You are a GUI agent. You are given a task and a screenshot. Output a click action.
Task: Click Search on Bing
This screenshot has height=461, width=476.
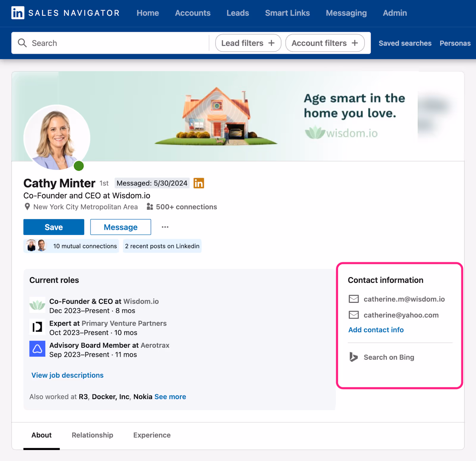pyautogui.click(x=389, y=357)
